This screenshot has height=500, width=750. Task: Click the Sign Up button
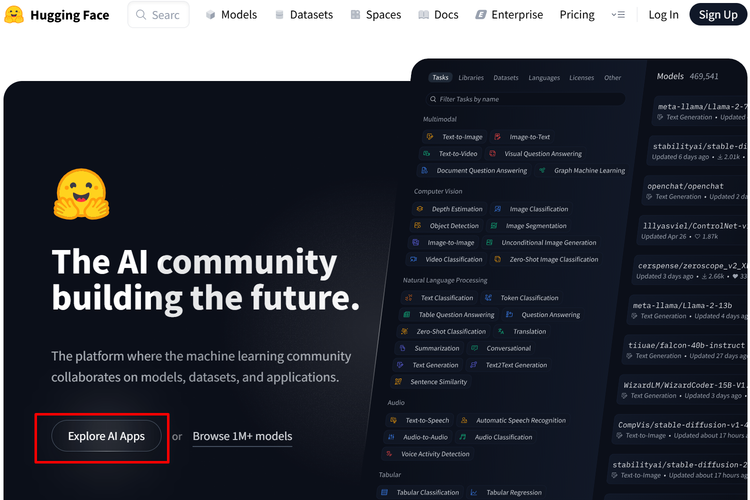pyautogui.click(x=718, y=15)
